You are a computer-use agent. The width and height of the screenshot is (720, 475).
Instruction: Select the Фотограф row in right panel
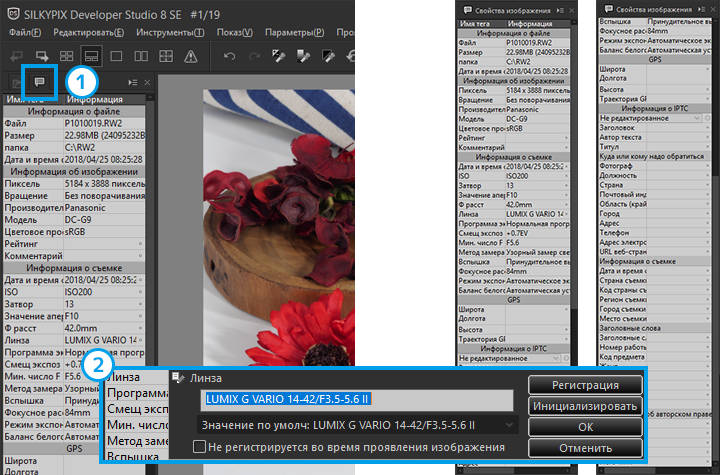pos(654,166)
